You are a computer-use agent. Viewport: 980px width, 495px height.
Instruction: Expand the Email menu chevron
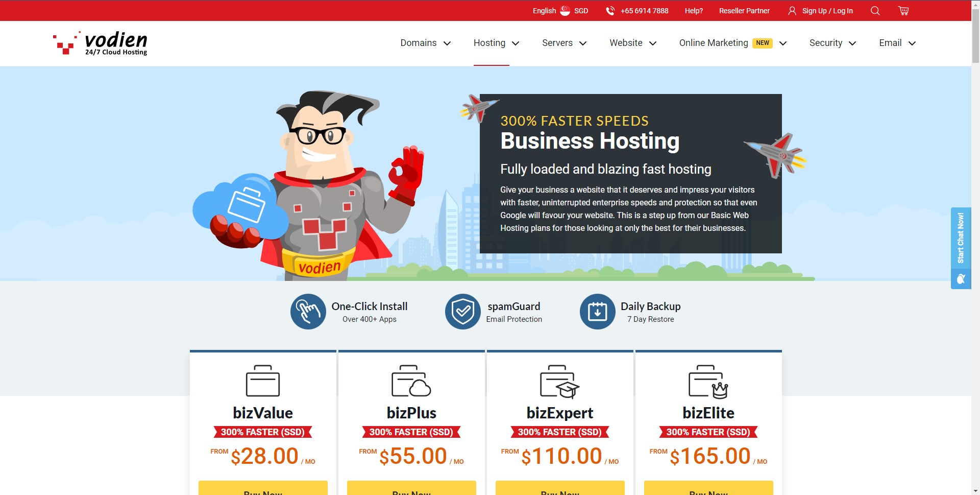[912, 43]
